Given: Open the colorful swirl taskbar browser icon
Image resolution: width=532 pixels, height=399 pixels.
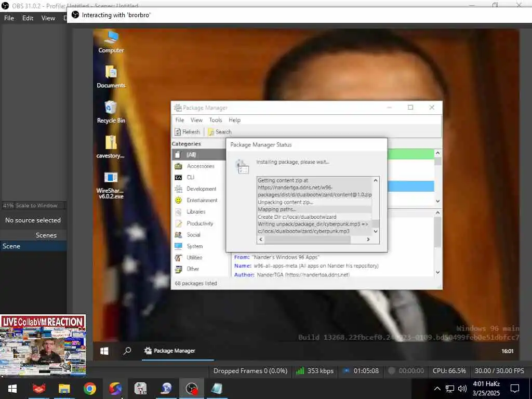Looking at the screenshot, I should click(115, 389).
